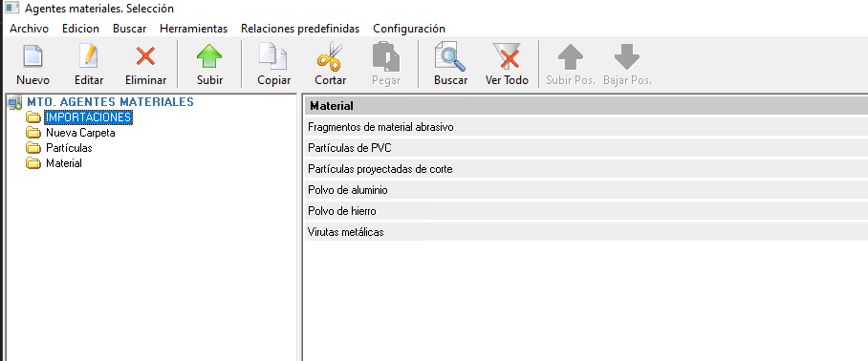This screenshot has width=868, height=361.
Task: Click the Cortar scissors icon
Action: click(x=330, y=56)
